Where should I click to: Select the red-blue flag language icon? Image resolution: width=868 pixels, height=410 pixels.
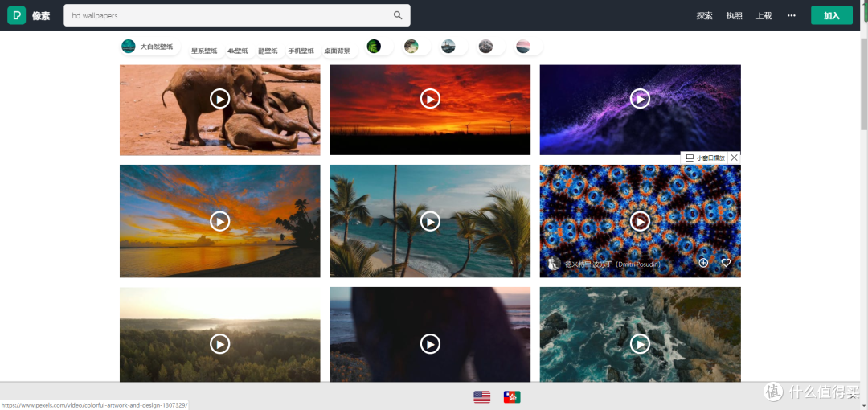pos(511,396)
